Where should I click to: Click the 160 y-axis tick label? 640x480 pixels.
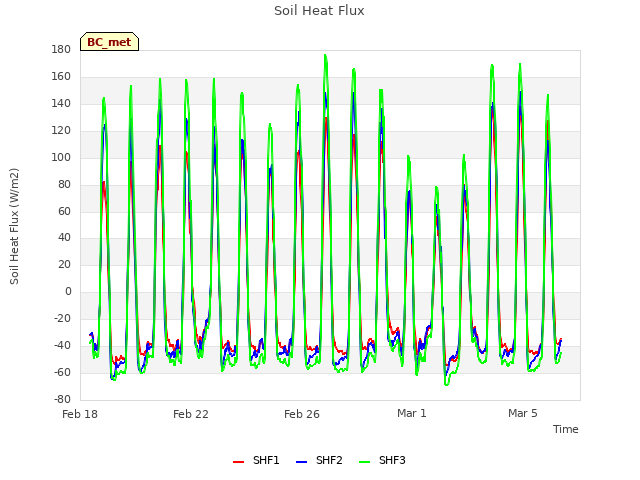coord(61,77)
